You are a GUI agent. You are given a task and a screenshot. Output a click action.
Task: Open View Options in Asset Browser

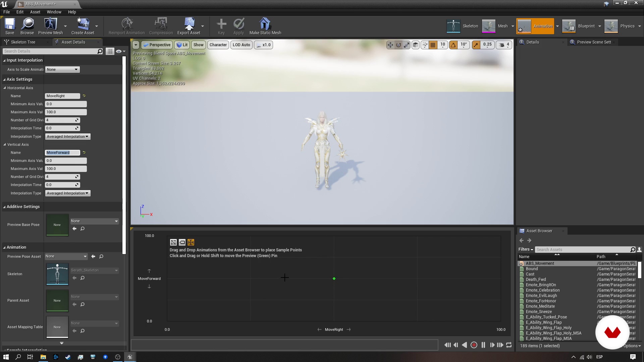632,346
